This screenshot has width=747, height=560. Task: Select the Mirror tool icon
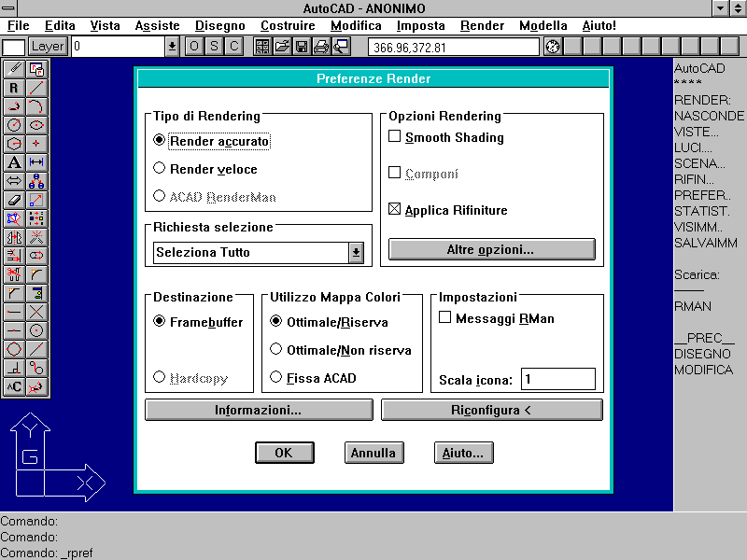pyautogui.click(x=14, y=237)
